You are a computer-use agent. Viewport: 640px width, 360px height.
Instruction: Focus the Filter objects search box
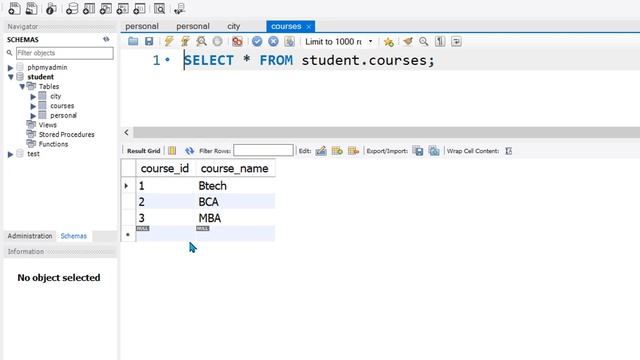[64, 53]
